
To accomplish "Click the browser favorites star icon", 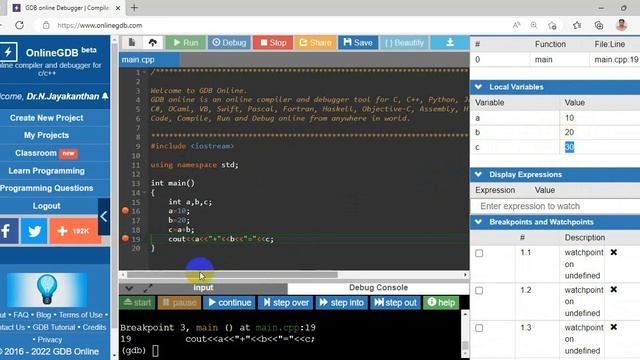I will click(577, 25).
